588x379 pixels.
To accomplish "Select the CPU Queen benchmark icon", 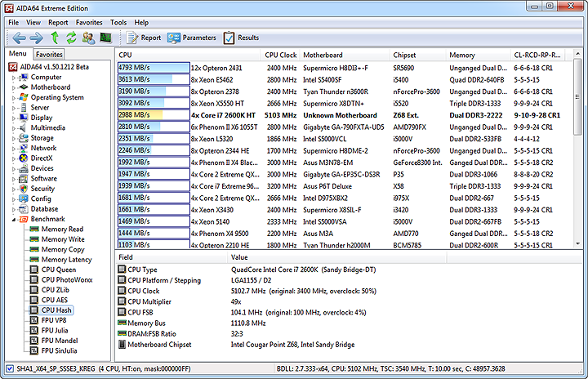I will [x=34, y=270].
